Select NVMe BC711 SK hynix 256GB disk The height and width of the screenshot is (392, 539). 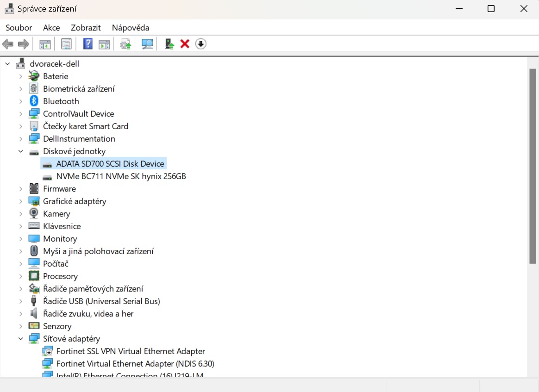121,176
